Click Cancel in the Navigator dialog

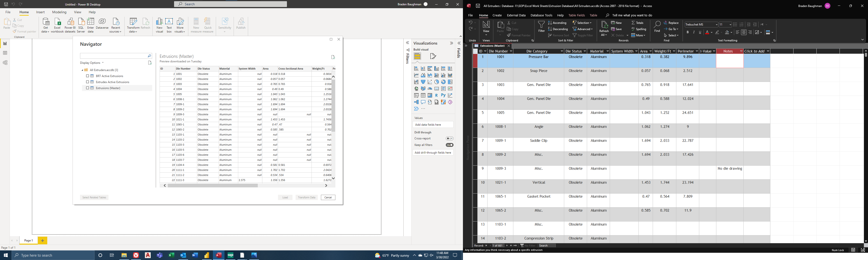[x=328, y=197]
